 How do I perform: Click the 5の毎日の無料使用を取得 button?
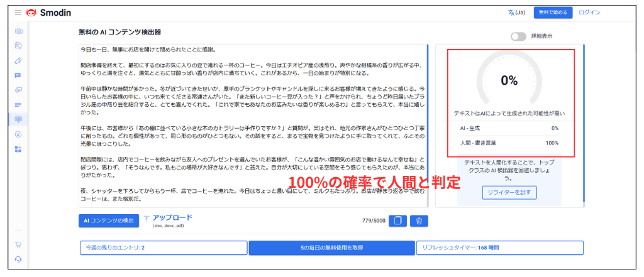tap(332, 248)
